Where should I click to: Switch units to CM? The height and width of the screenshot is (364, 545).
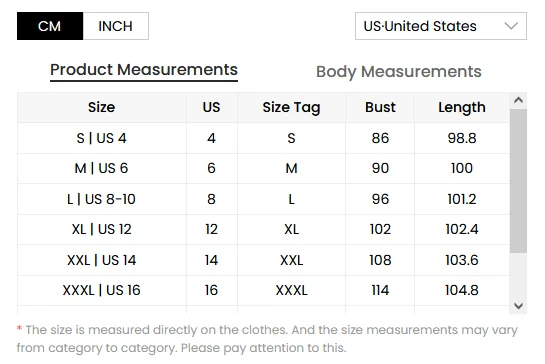pos(50,26)
